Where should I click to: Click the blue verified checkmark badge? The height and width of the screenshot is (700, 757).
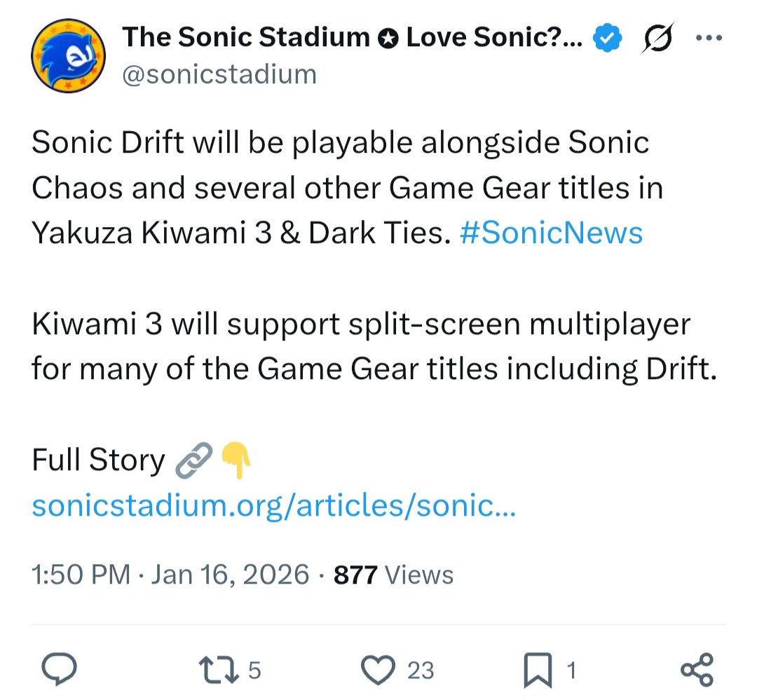click(607, 39)
